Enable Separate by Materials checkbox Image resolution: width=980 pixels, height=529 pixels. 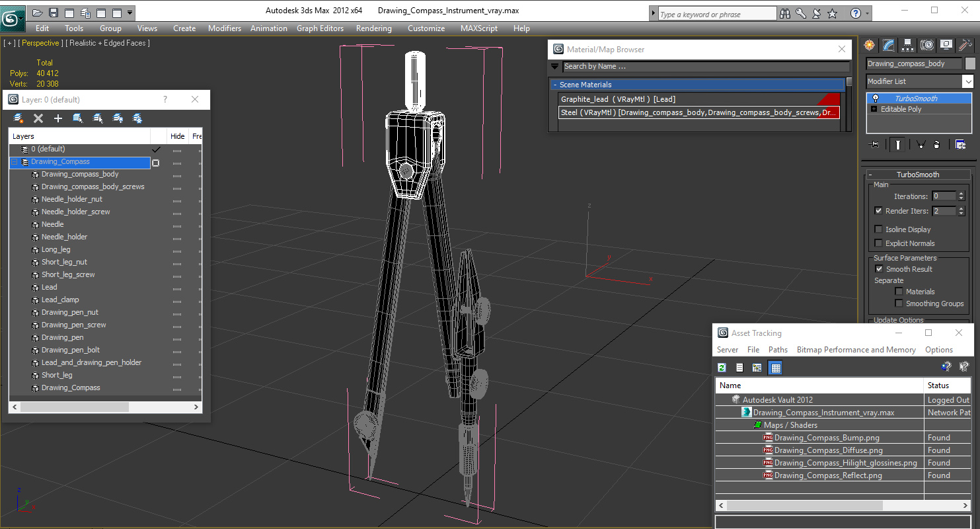[899, 292]
